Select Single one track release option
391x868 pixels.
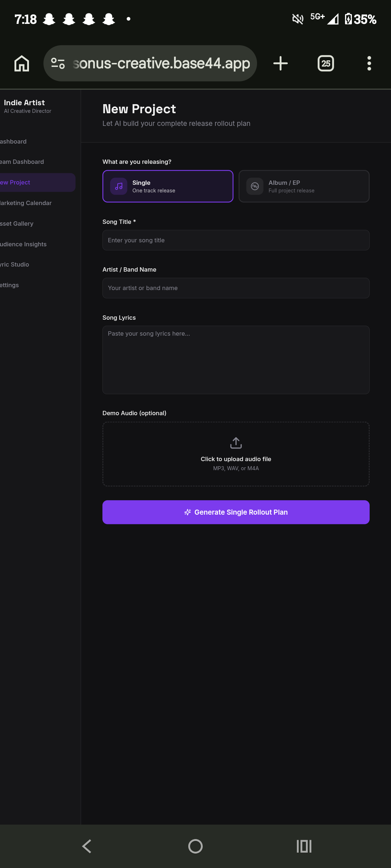click(168, 186)
